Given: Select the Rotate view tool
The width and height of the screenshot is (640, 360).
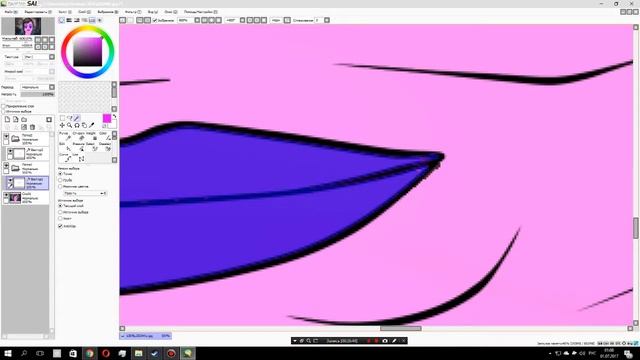Looking at the screenshot, I should (77, 125).
